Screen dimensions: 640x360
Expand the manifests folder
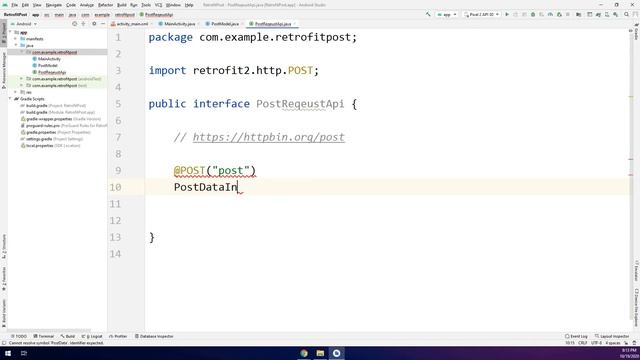[16, 39]
